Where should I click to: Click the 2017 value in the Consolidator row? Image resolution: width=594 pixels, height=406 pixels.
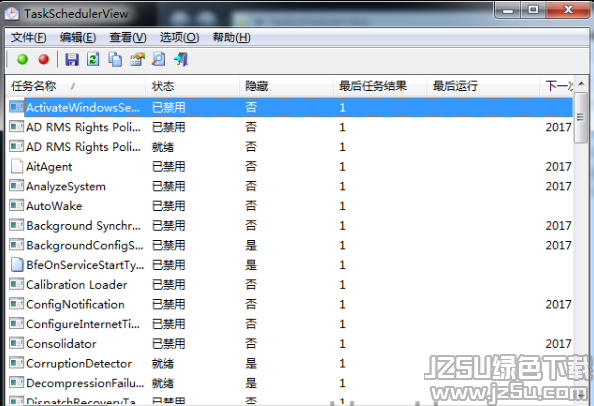click(558, 344)
